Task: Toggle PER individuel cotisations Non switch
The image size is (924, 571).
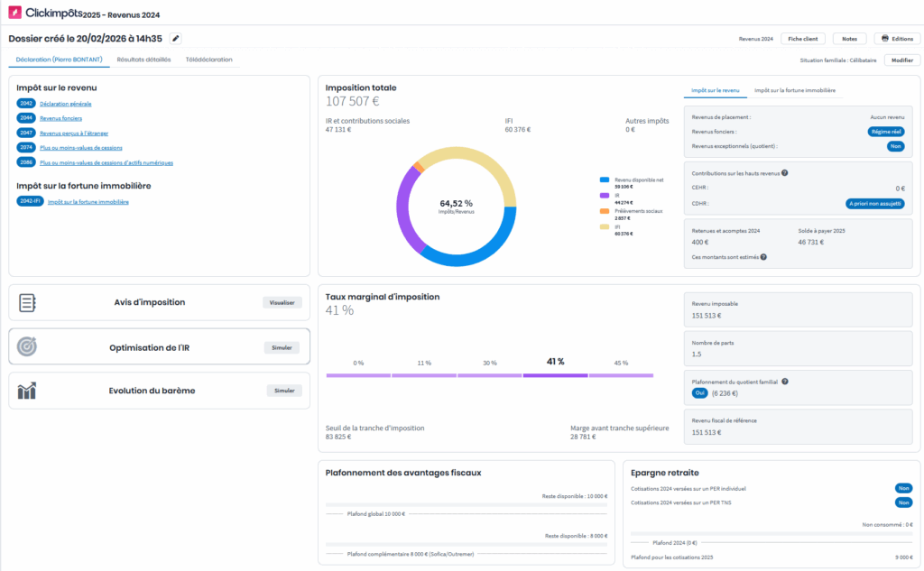Action: [903, 488]
